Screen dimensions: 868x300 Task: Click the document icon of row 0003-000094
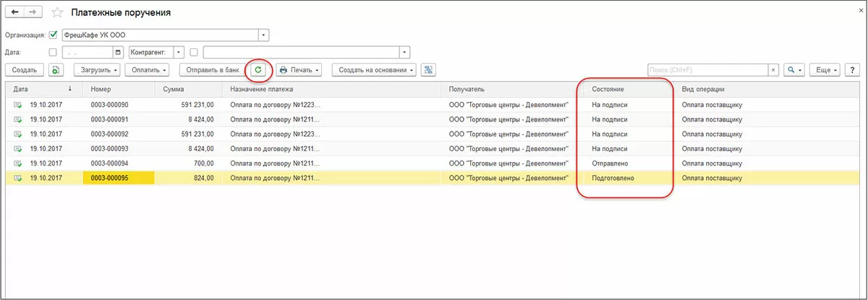coord(17,163)
